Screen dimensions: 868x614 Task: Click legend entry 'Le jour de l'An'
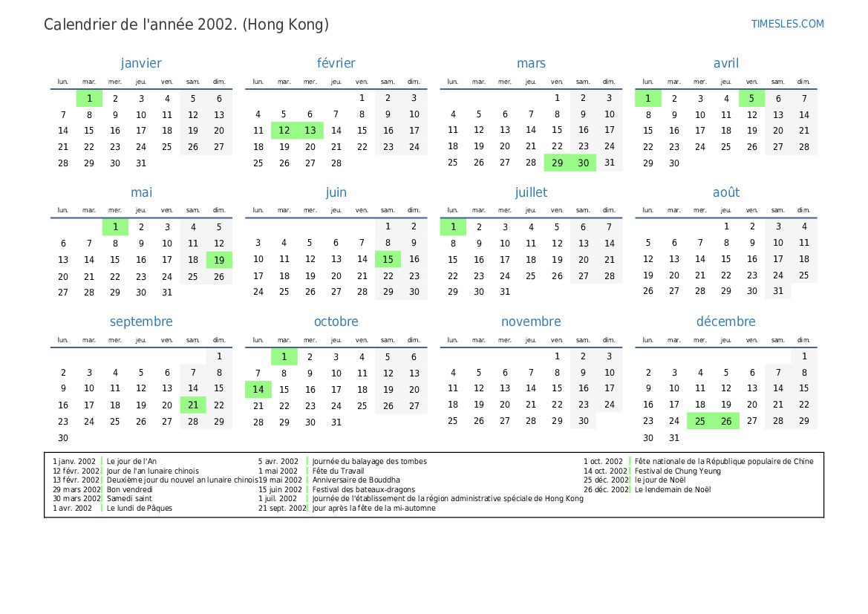coord(131,461)
